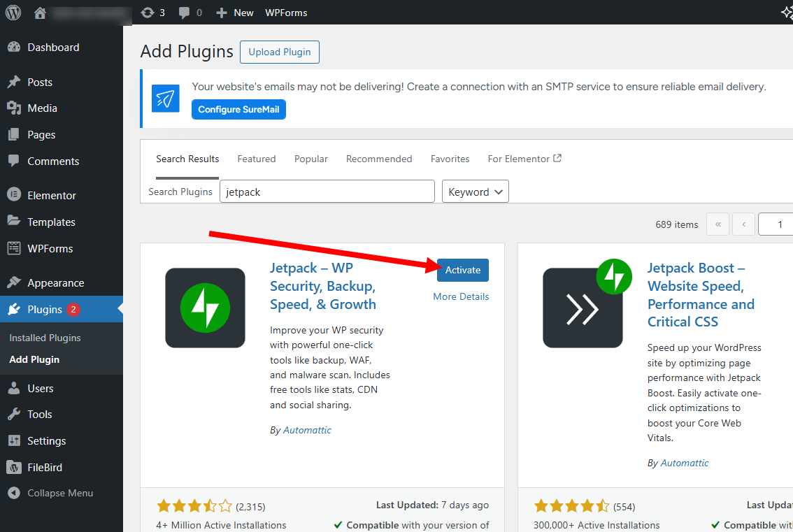This screenshot has width=793, height=532.
Task: Activate the Jetpack plugin
Action: (462, 270)
